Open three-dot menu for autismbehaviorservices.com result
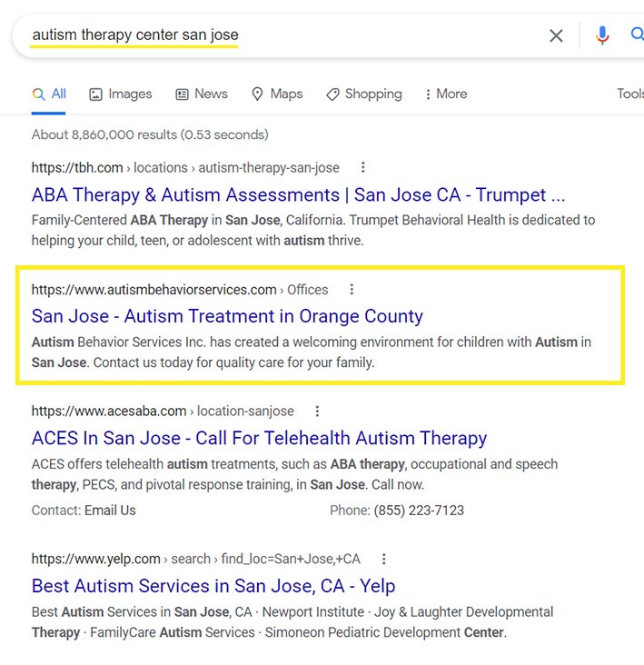The width and height of the screenshot is (644, 665). [x=352, y=290]
